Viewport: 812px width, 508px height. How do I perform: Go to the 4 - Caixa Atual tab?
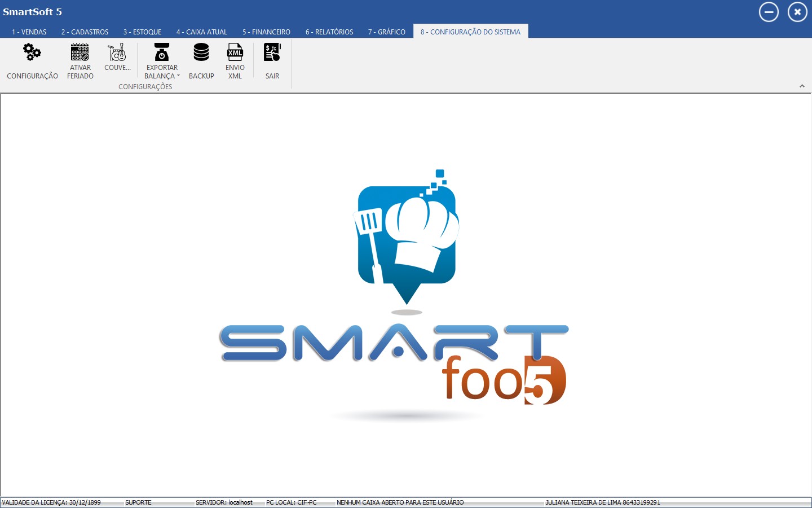pos(202,32)
